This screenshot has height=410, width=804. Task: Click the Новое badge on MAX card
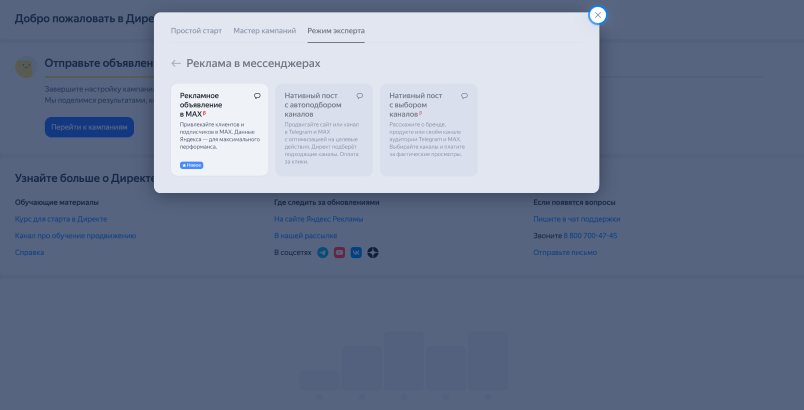coord(192,166)
